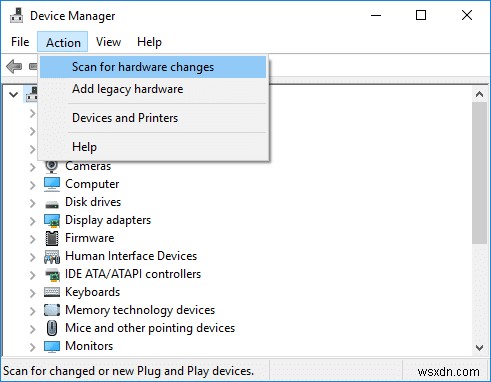491x382 pixels.
Task: Select the Firmware label
Action: click(x=90, y=238)
